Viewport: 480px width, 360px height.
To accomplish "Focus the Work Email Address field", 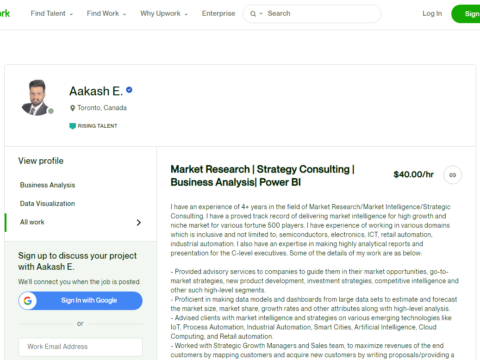I will (80, 347).
